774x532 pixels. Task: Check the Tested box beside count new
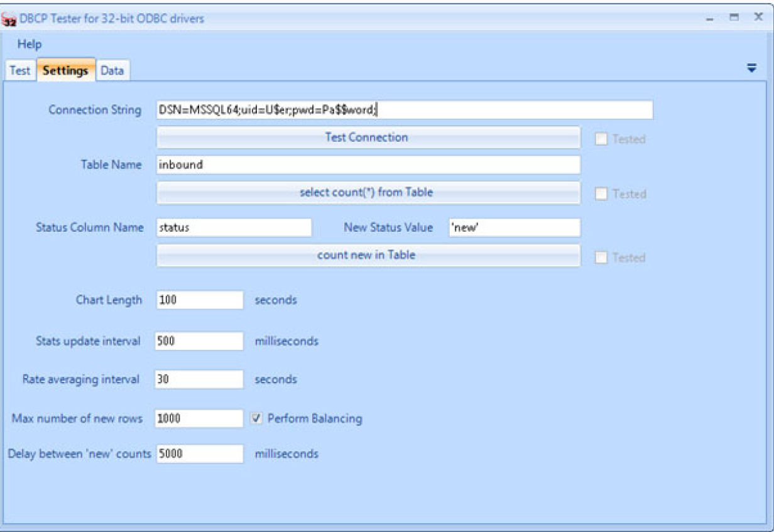[601, 258]
